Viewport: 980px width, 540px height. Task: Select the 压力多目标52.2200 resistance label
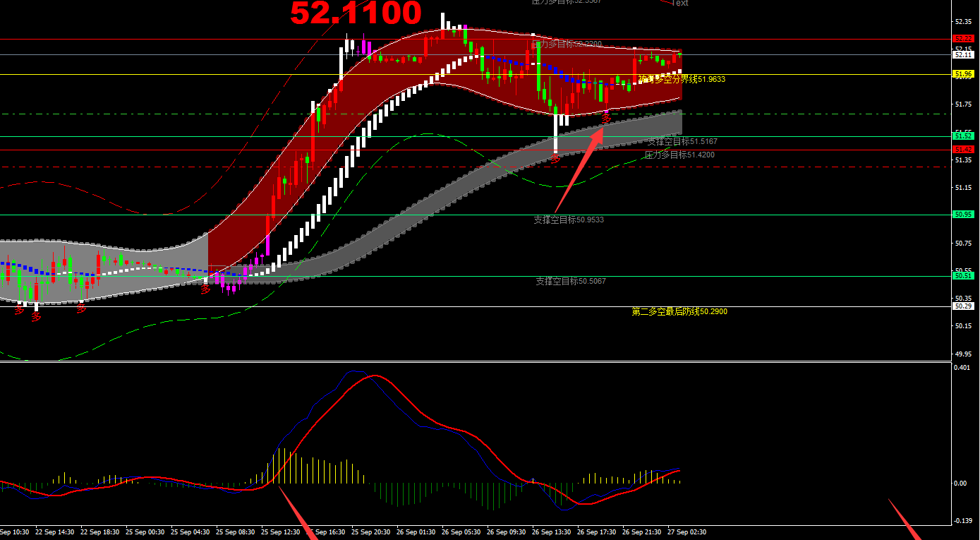click(x=567, y=44)
